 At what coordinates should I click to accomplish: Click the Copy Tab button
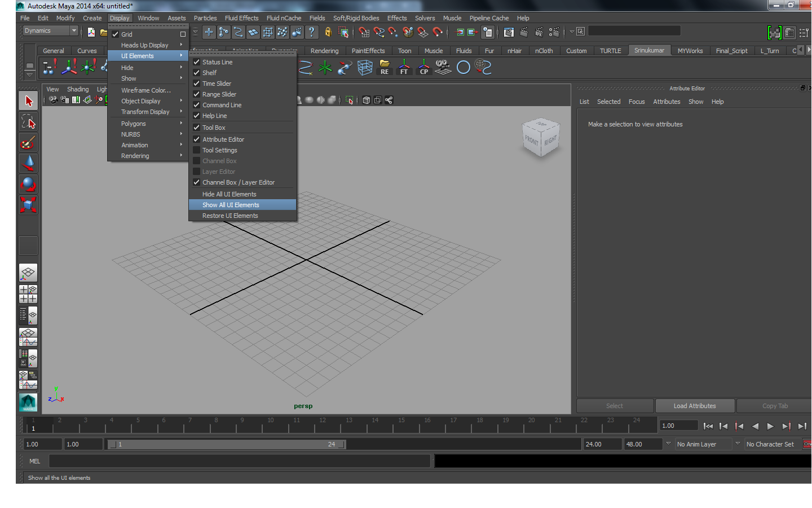click(x=775, y=406)
